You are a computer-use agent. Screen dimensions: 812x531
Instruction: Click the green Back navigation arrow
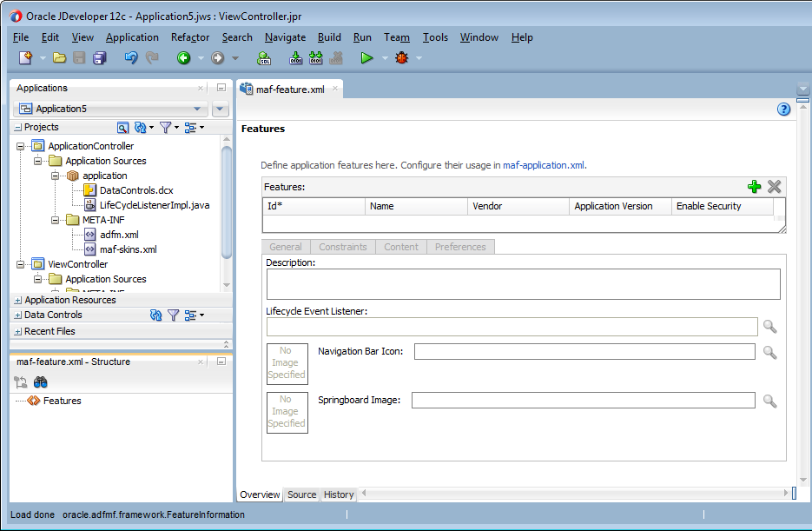click(183, 58)
